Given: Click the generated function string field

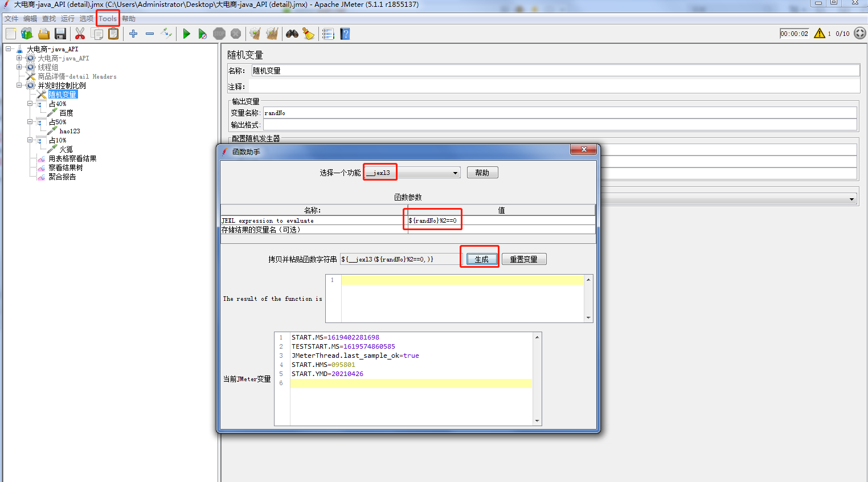Looking at the screenshot, I should tap(400, 259).
